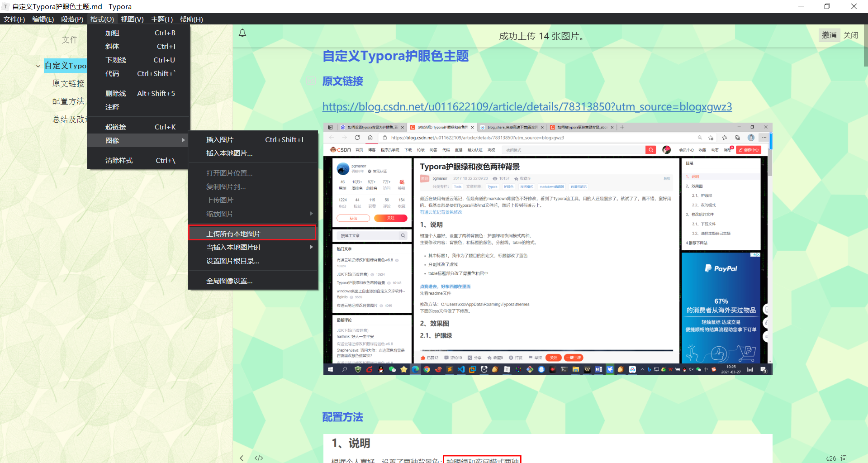The image size is (868, 463).
Task: Select 清除样式 clear style
Action: 138,161
